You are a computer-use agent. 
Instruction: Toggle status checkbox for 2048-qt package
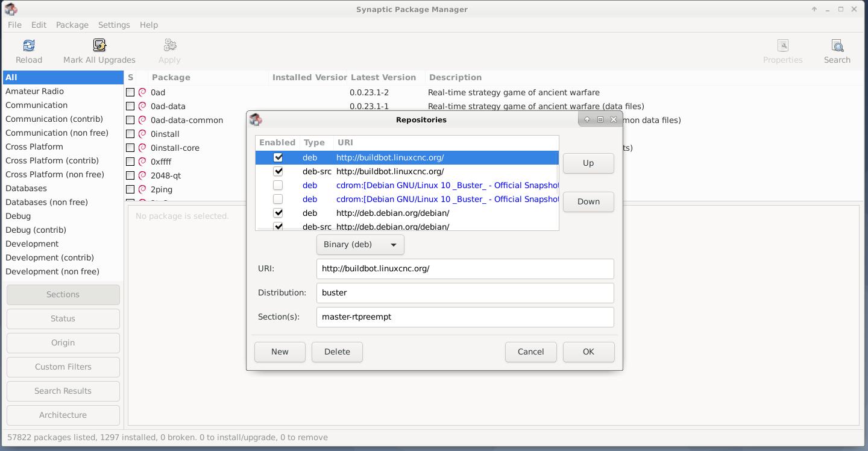tap(130, 175)
